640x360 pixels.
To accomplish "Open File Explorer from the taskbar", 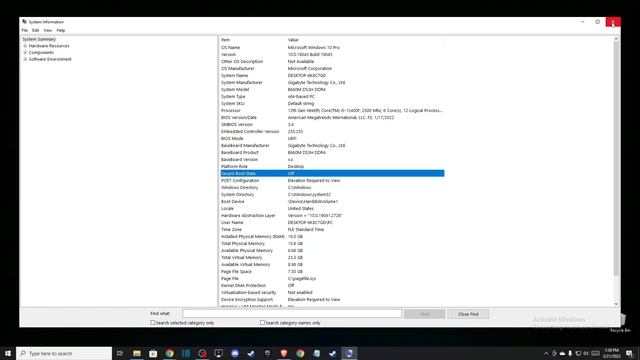I will coord(137,353).
